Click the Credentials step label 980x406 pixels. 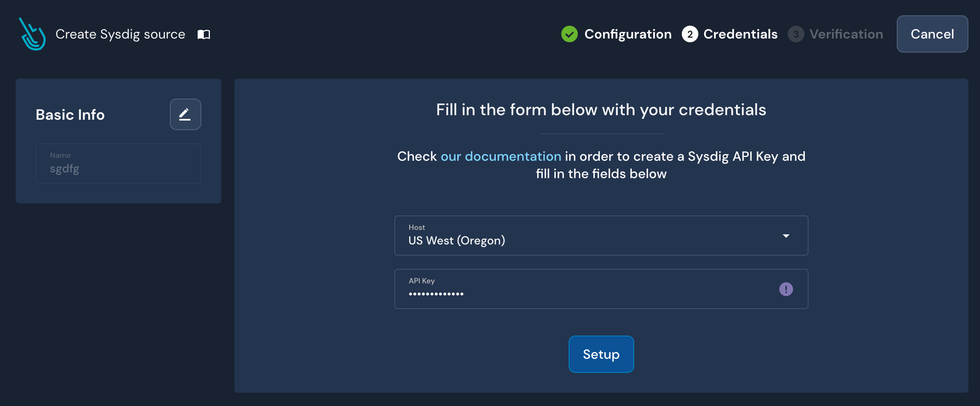740,34
